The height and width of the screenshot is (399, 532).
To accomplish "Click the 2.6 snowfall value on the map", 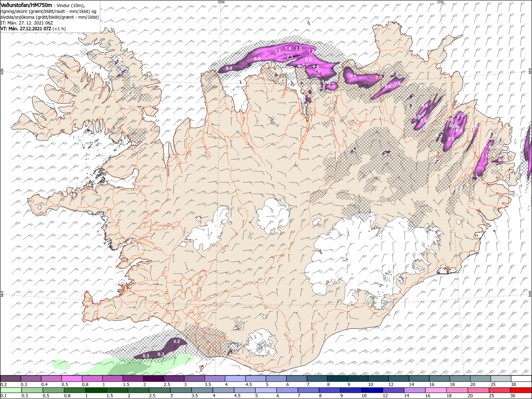I will pos(315,67).
